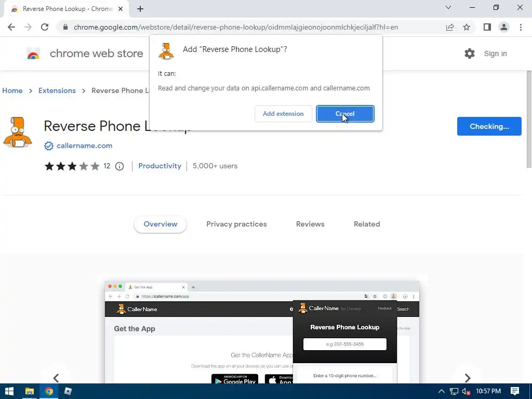532x399 pixels.
Task: Click the extension preview screenshot
Action: coord(262,332)
